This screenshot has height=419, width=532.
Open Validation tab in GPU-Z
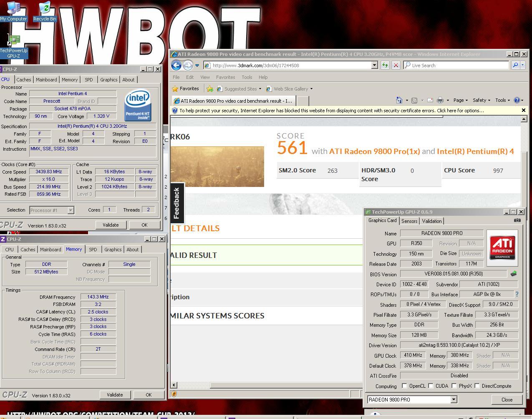[432, 221]
